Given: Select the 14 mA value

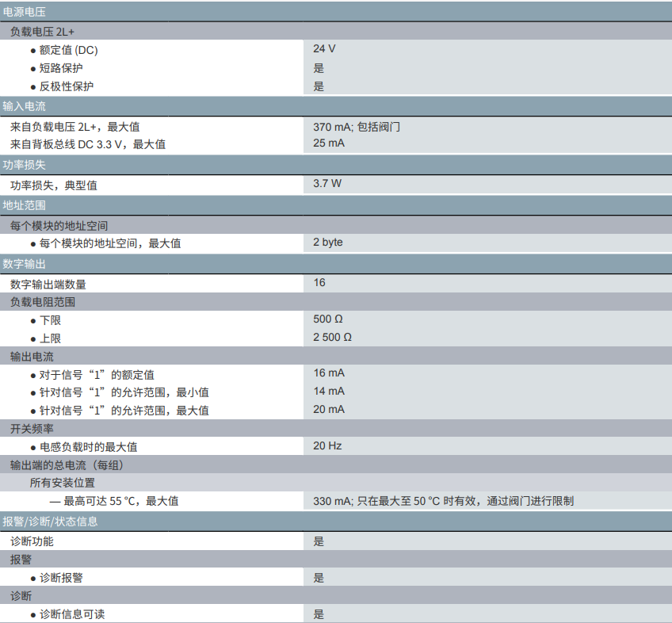Looking at the screenshot, I should tap(329, 391).
